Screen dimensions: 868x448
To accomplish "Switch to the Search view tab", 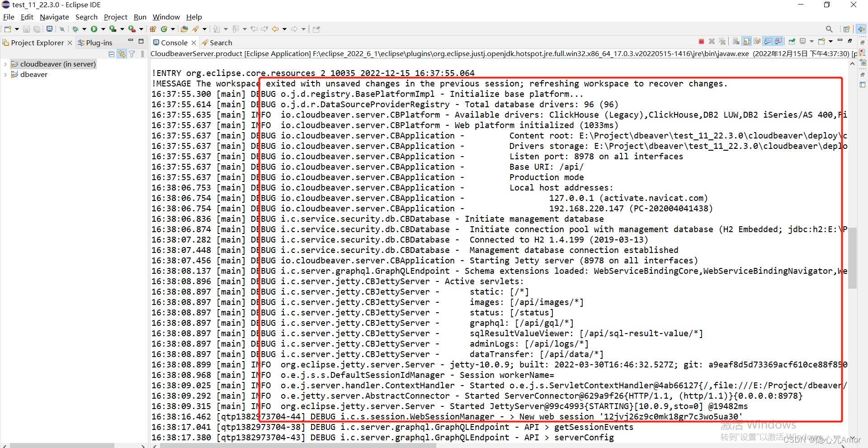I will click(x=217, y=43).
